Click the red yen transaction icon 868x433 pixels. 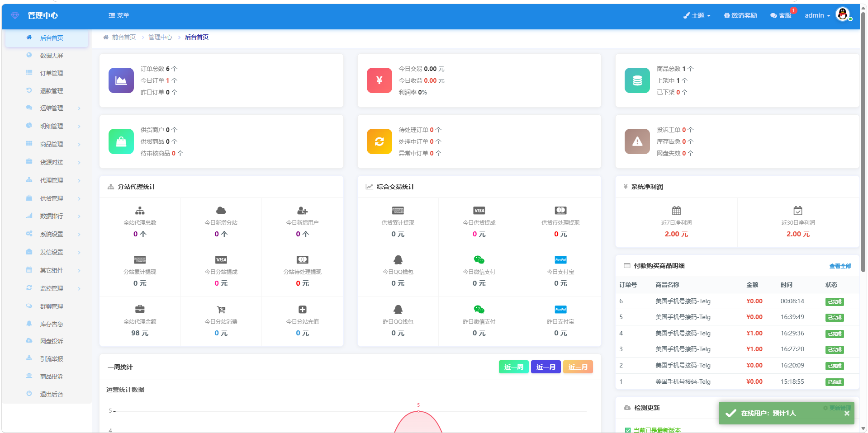point(379,80)
